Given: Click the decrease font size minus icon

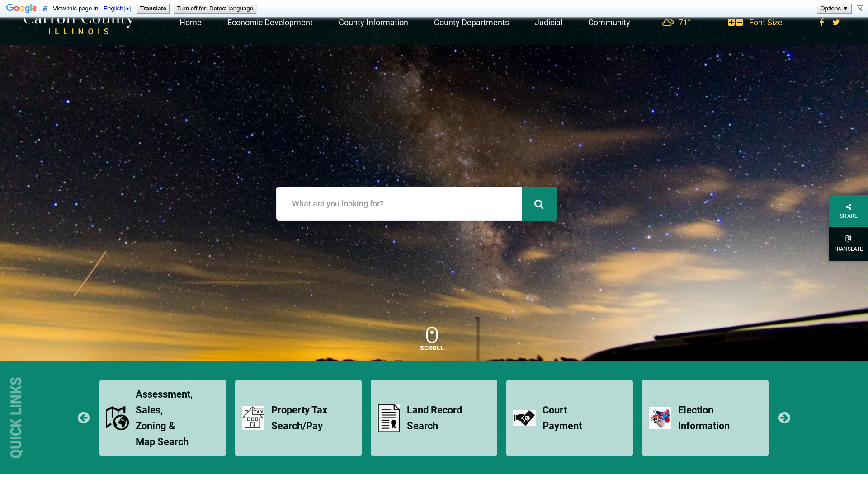Looking at the screenshot, I should [740, 23].
